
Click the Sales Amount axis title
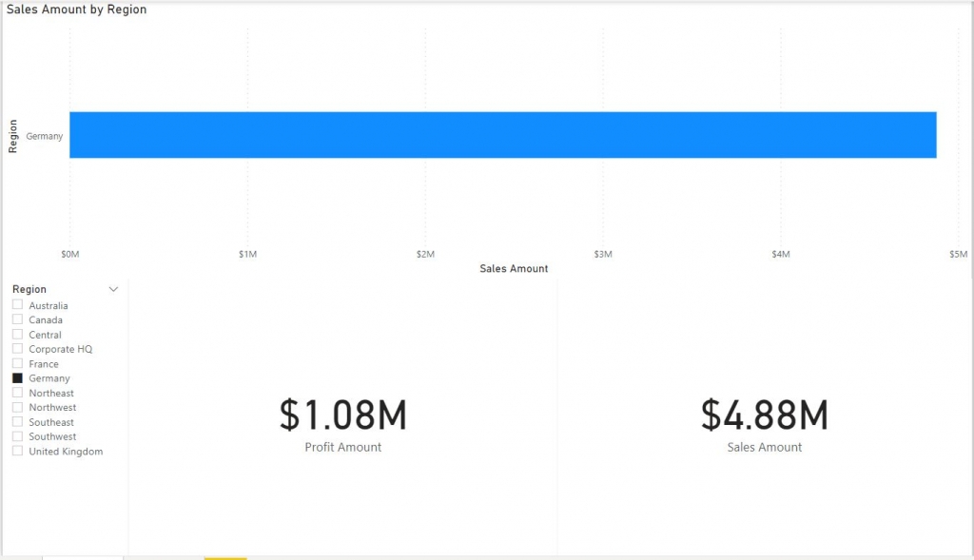click(514, 268)
